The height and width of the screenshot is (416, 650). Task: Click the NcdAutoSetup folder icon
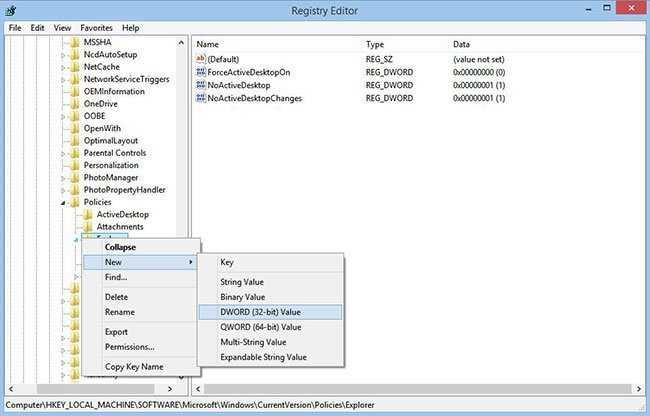pos(75,55)
